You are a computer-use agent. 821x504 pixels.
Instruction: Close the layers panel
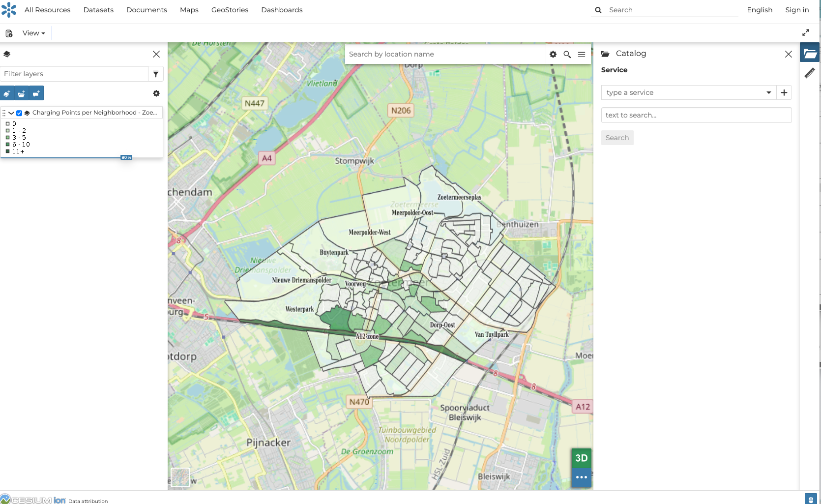click(156, 54)
